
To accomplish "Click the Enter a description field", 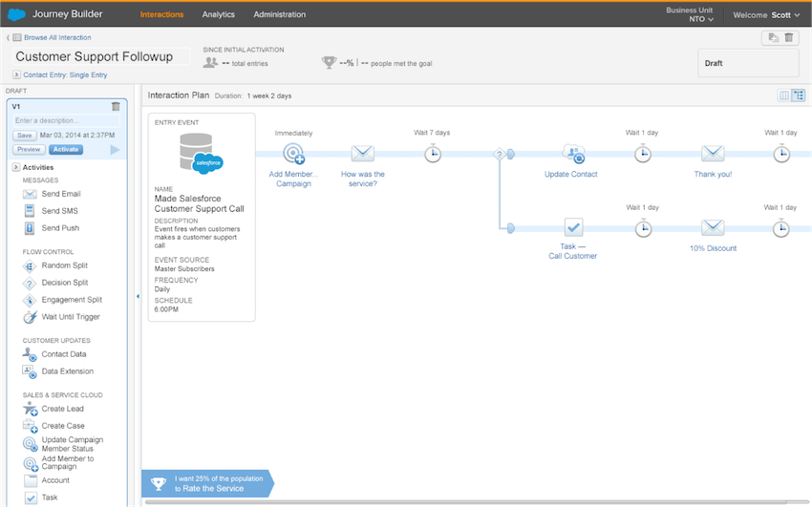I will pyautogui.click(x=66, y=120).
